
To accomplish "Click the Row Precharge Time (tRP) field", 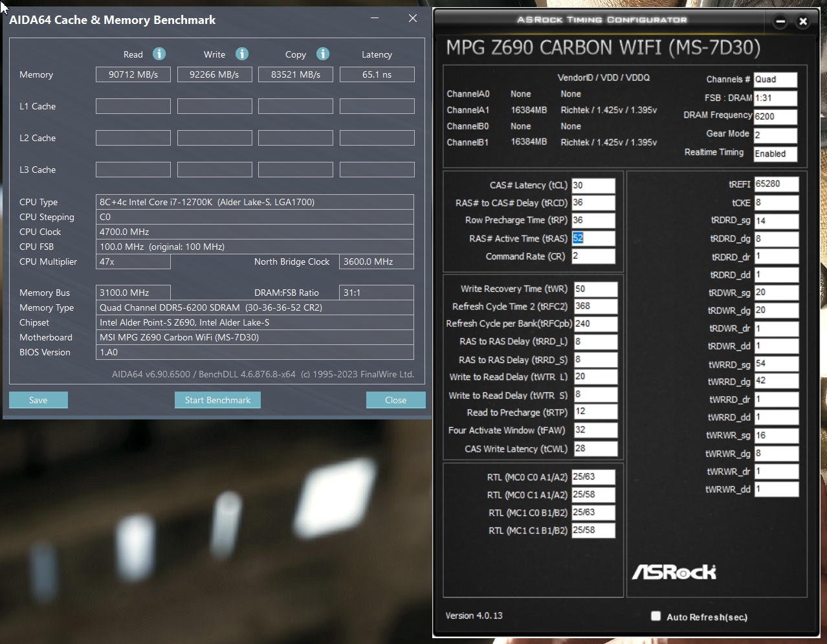I will pos(593,220).
